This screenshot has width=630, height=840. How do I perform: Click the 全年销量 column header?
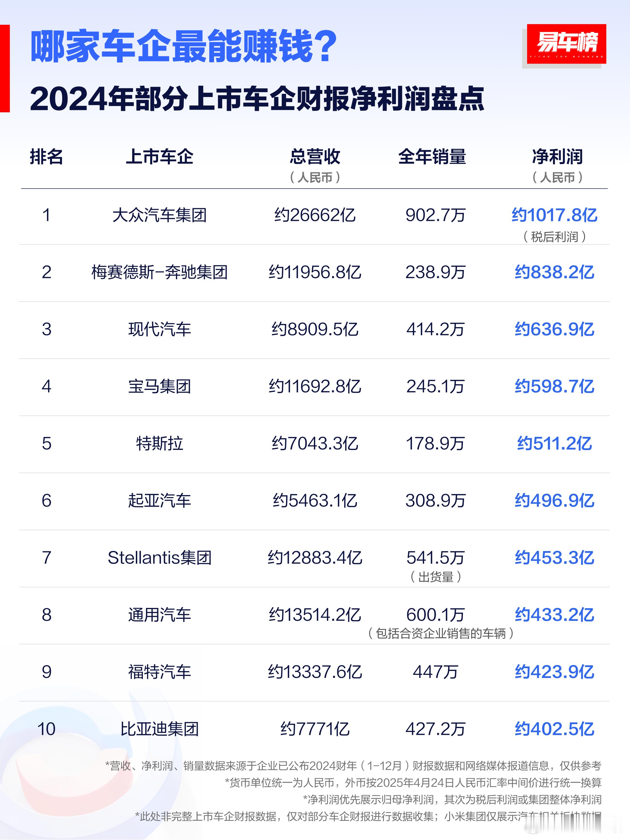tap(432, 156)
